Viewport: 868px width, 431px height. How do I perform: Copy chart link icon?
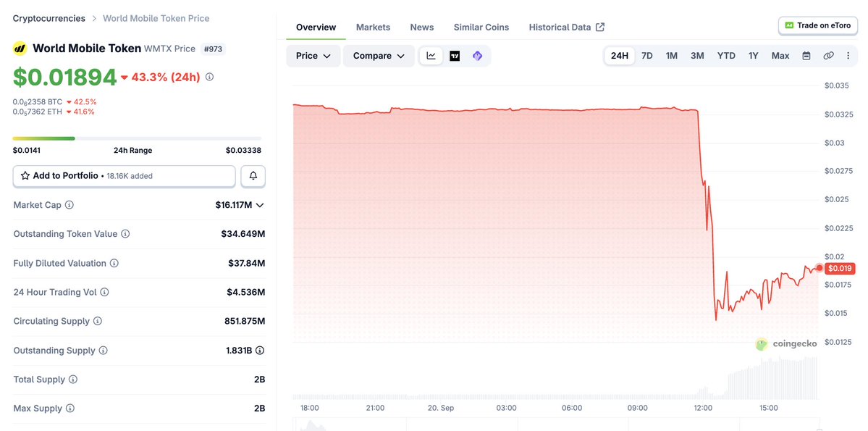[828, 55]
